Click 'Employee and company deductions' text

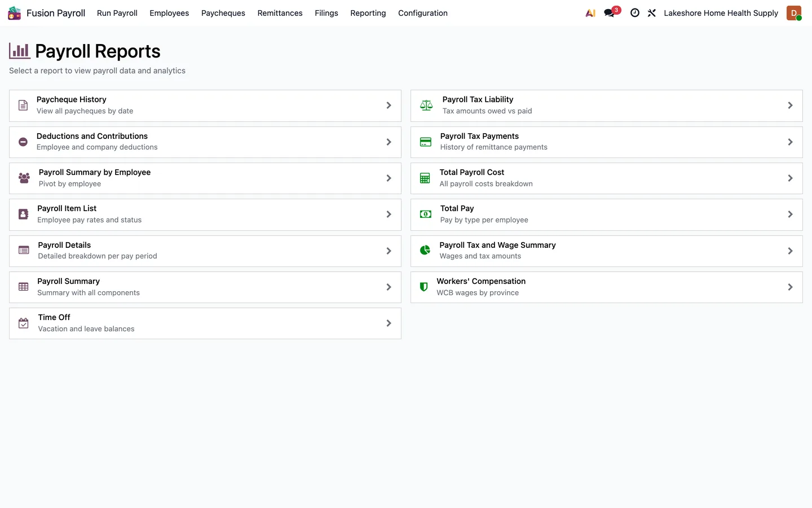97,147
